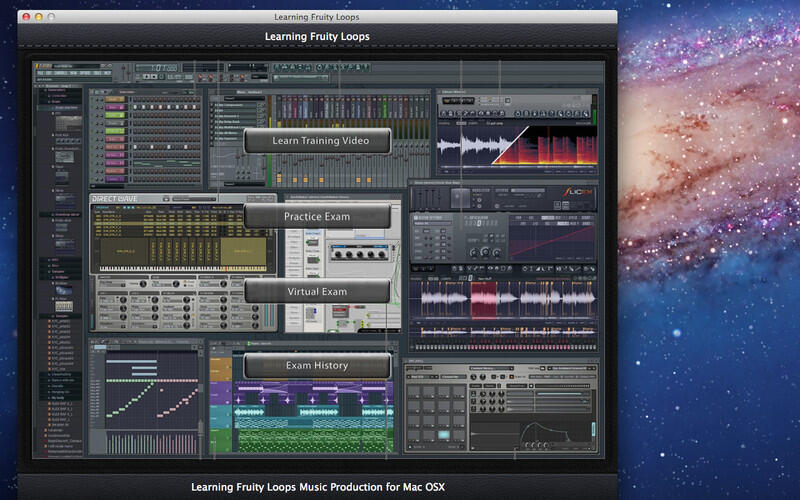800x500 pixels.
Task: Click the Slicex logo
Action: 579,191
